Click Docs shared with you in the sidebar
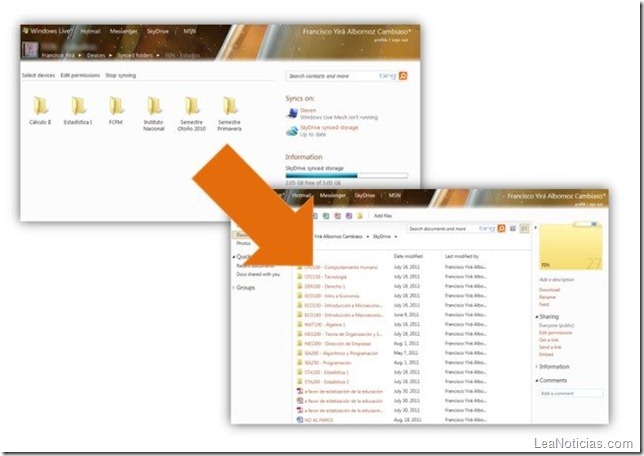Image resolution: width=644 pixels, height=456 pixels. coord(258,274)
